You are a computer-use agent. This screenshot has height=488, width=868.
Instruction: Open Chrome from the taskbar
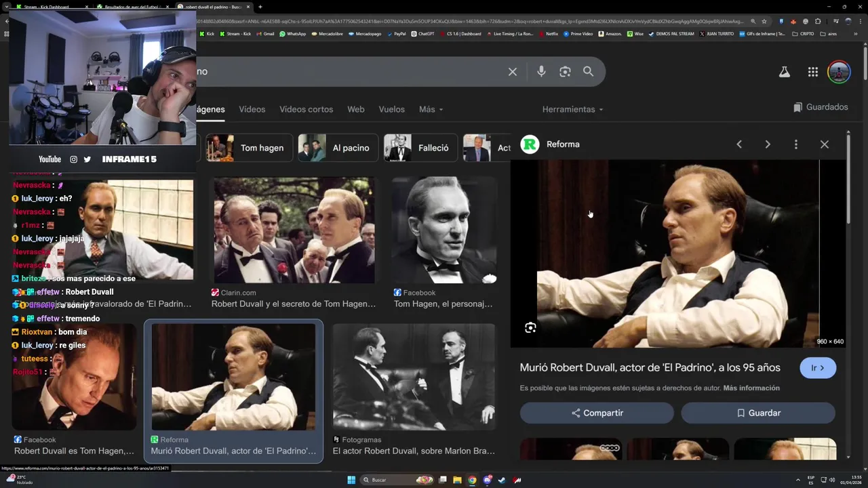[x=472, y=480]
